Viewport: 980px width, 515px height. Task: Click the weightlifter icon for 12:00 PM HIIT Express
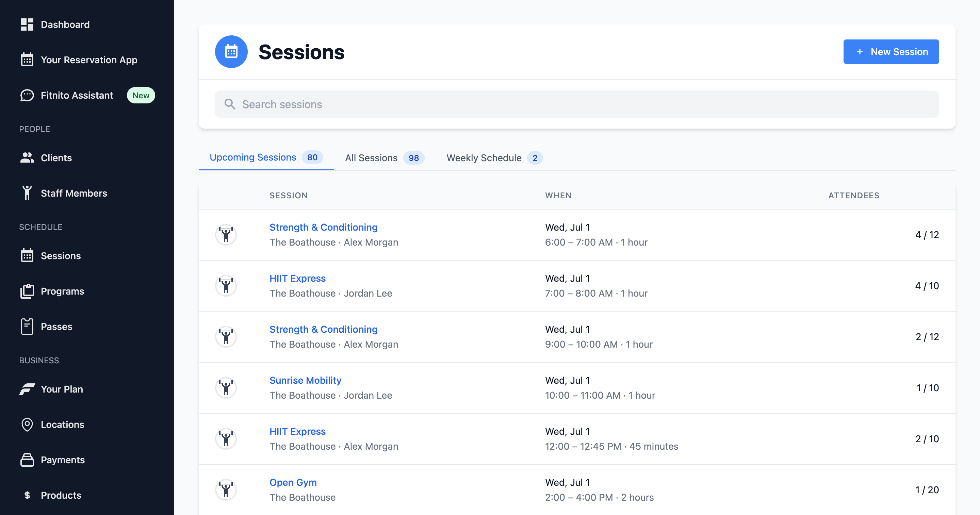(x=226, y=438)
